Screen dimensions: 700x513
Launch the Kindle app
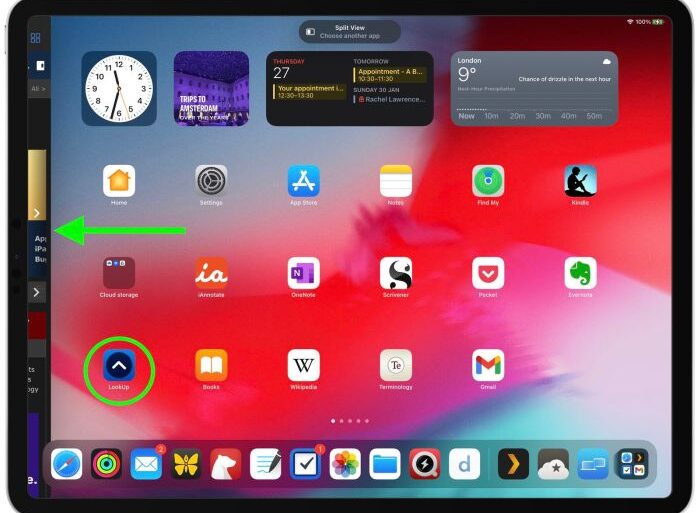[580, 181]
